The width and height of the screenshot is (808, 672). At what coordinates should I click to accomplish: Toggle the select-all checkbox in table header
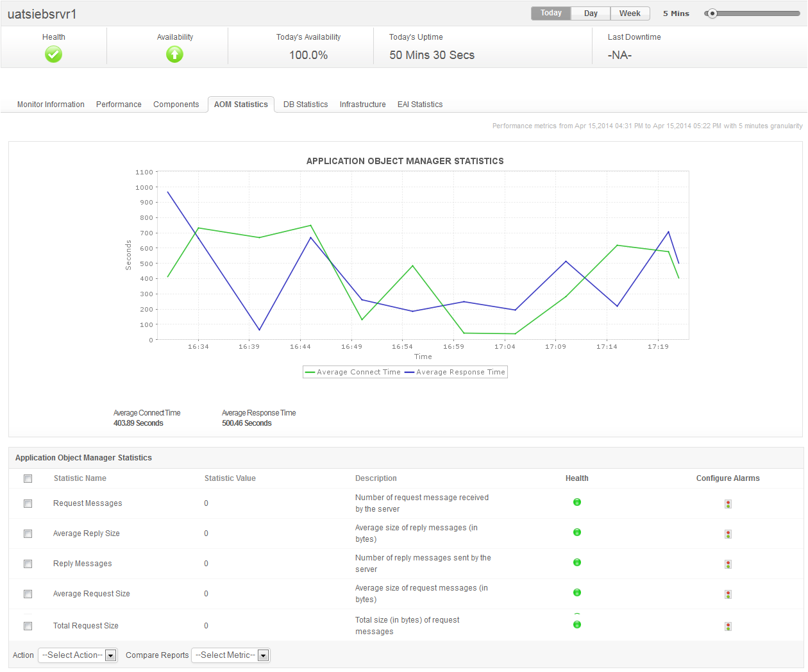28,478
